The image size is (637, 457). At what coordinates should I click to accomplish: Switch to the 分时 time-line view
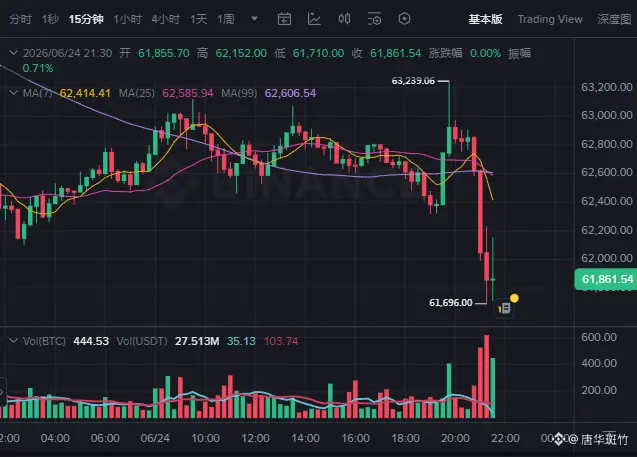20,19
